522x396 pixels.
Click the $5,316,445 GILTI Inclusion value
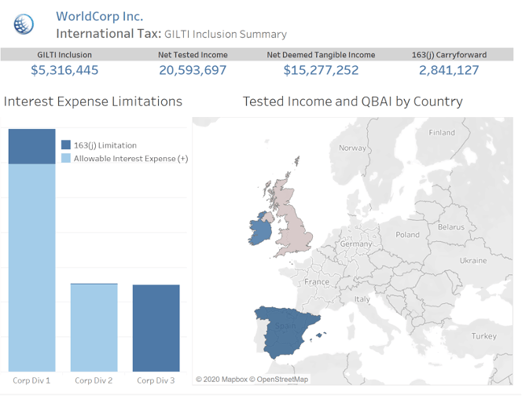click(x=65, y=70)
